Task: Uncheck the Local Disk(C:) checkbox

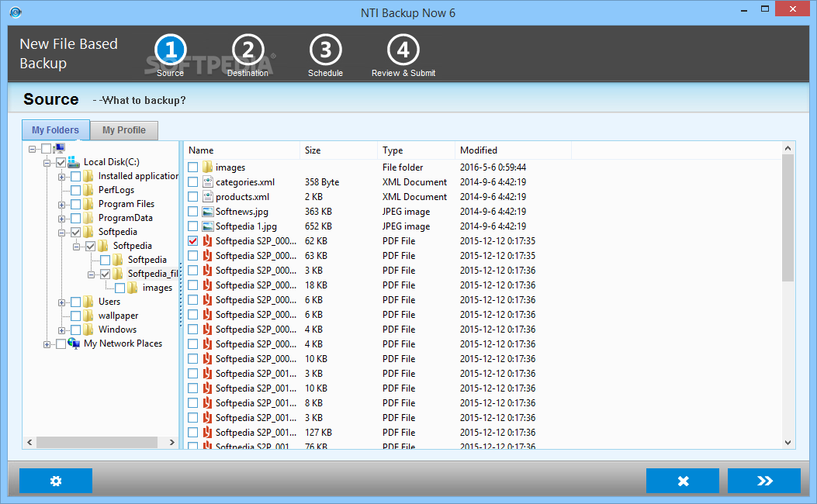Action: click(x=61, y=163)
